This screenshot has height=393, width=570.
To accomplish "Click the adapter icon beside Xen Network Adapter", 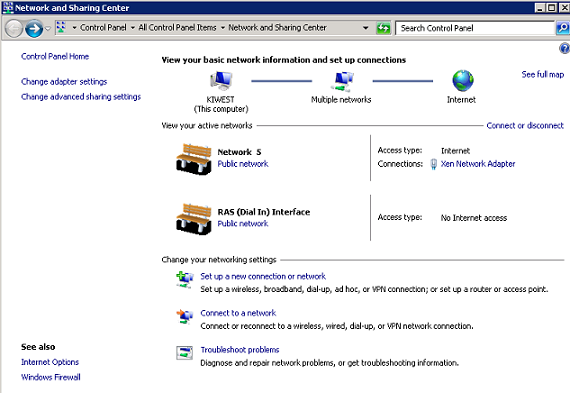I will (x=433, y=164).
